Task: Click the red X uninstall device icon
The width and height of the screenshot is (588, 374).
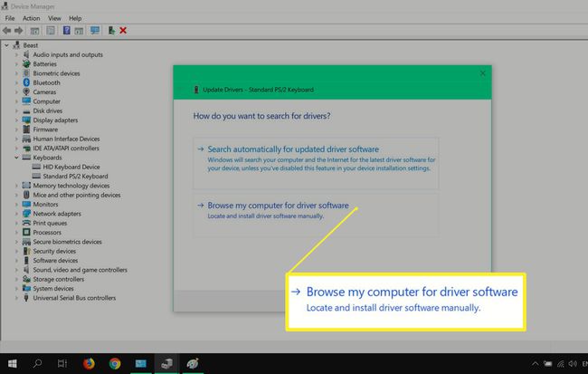Action: pyautogui.click(x=123, y=31)
